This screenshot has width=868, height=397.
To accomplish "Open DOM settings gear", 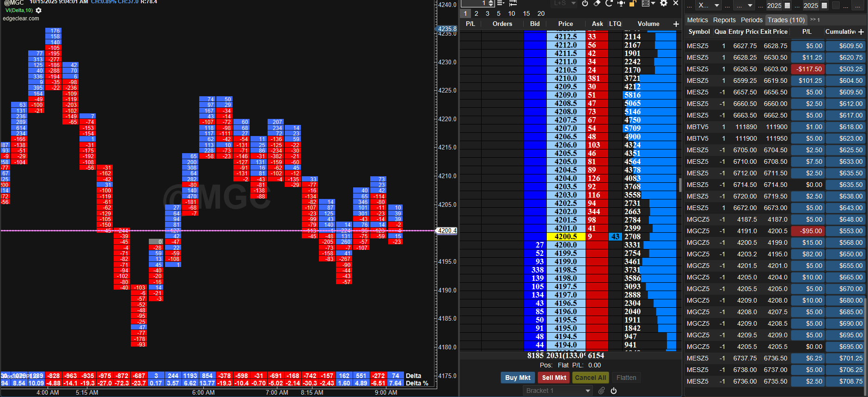I will click(664, 3).
